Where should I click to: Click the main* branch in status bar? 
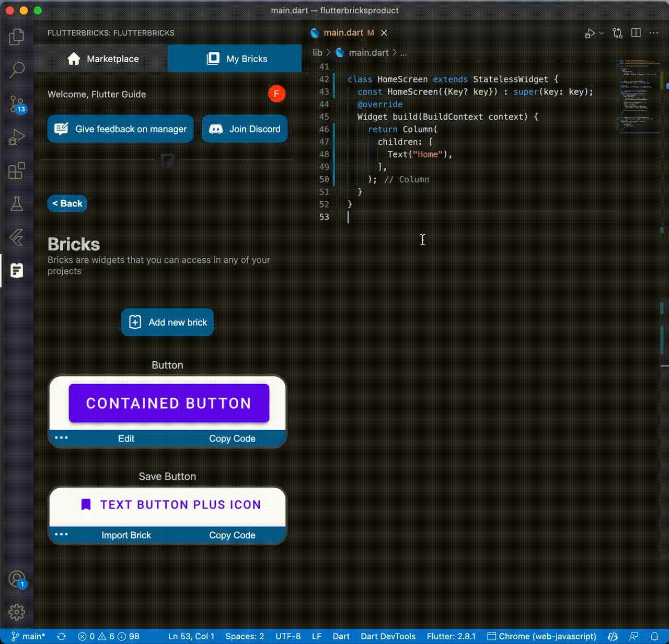pos(29,636)
